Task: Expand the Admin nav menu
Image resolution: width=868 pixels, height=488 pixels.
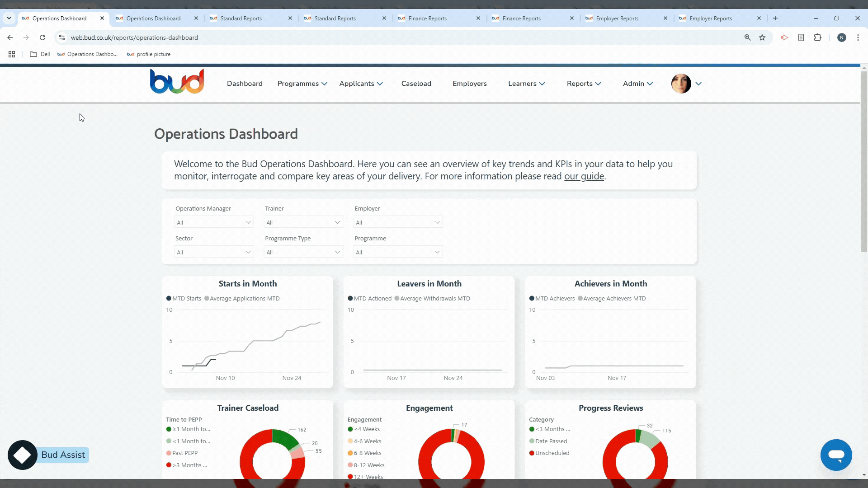Action: tap(638, 84)
